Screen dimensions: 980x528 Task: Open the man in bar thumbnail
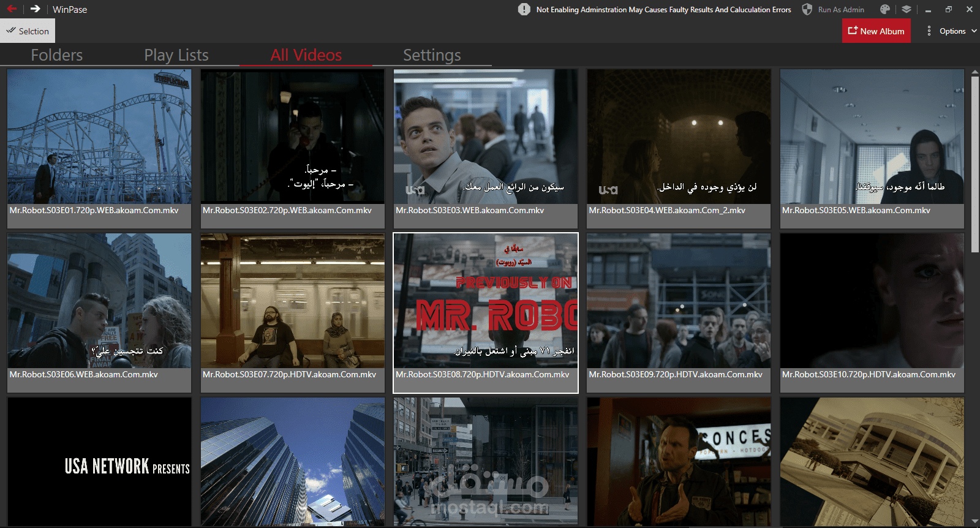tap(679, 462)
